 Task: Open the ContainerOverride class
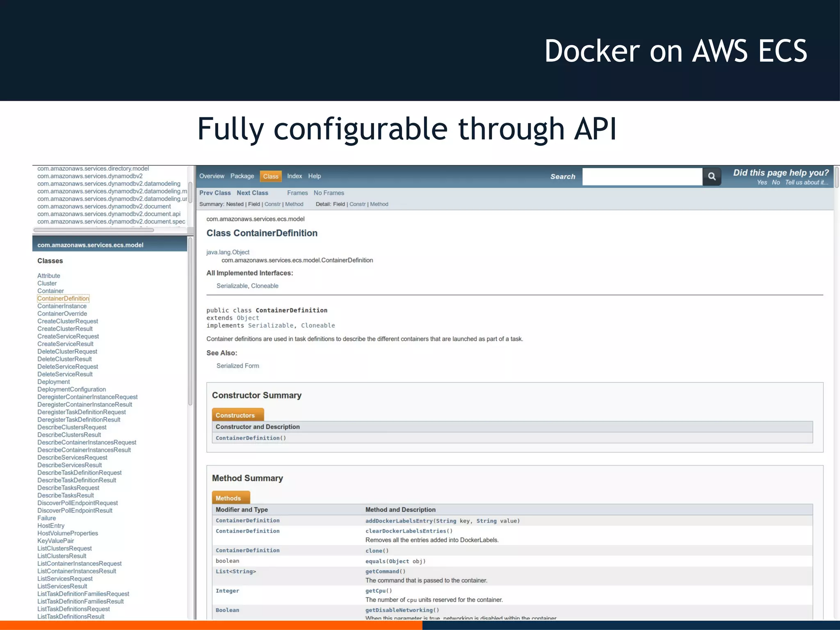click(62, 314)
